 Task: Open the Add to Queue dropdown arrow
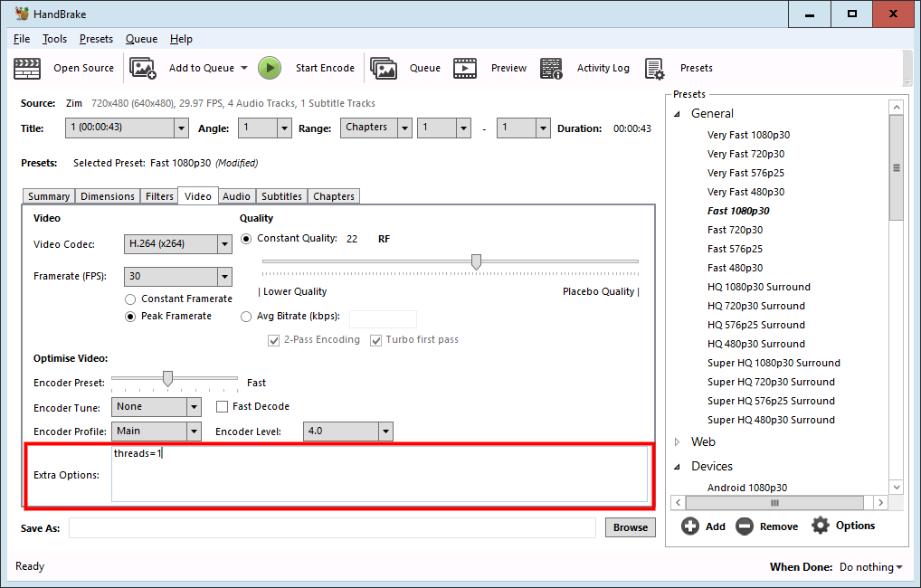point(244,68)
